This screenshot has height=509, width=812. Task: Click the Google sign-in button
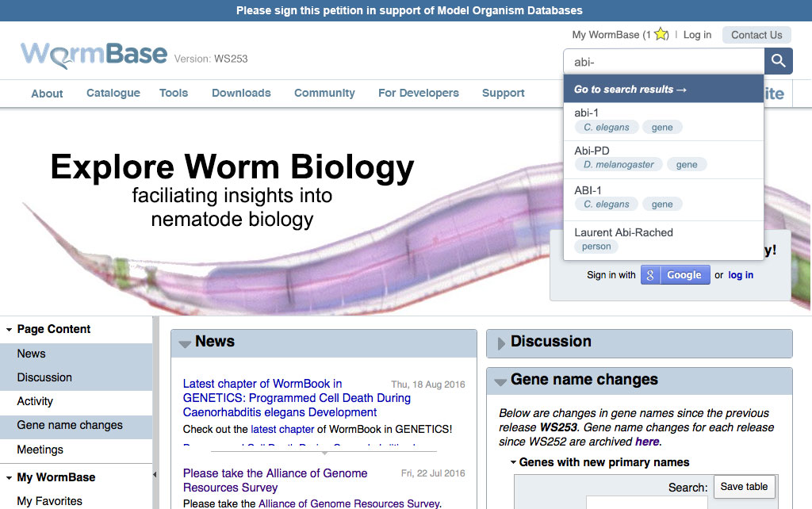coord(675,275)
